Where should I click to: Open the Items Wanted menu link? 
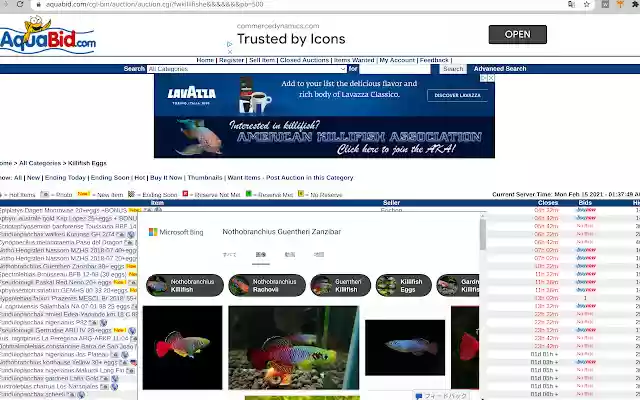tap(354, 60)
